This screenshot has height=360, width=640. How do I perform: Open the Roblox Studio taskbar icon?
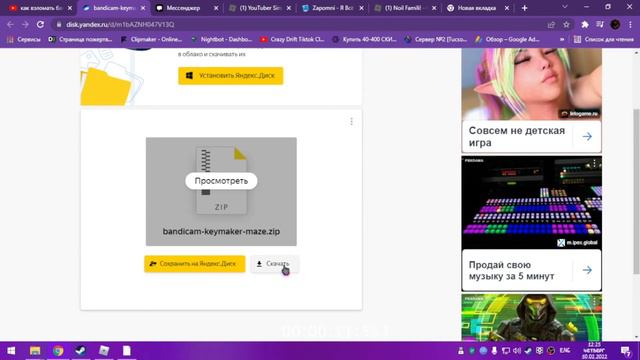(x=104, y=351)
